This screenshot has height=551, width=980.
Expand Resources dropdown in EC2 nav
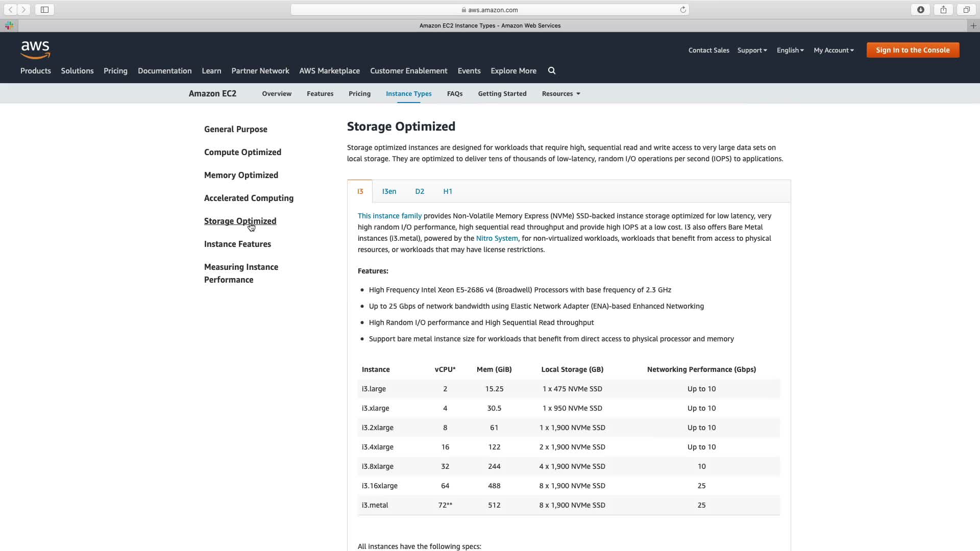[561, 94]
